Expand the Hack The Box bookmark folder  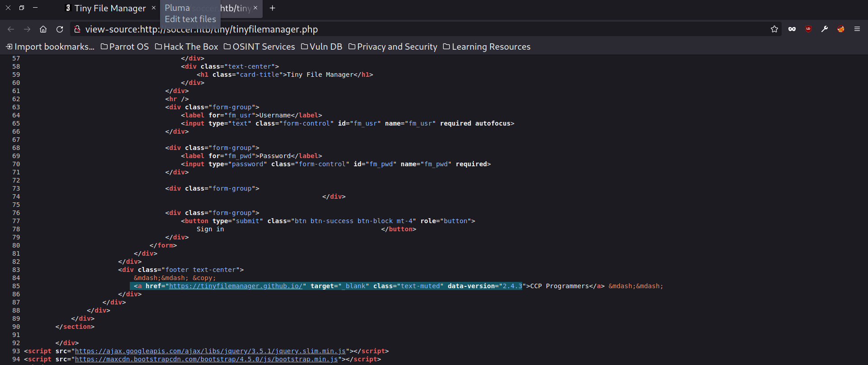pos(186,47)
